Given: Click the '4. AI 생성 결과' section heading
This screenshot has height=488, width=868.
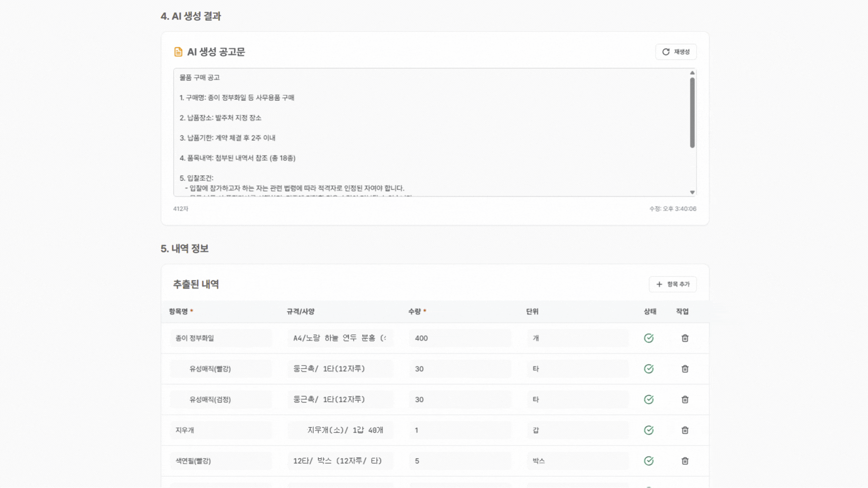Looking at the screenshot, I should coord(191,16).
